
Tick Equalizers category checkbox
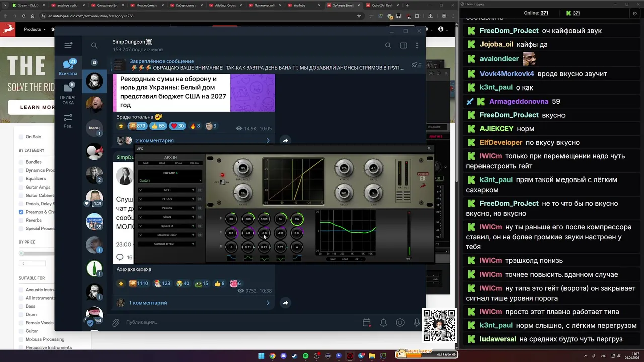[21, 178]
